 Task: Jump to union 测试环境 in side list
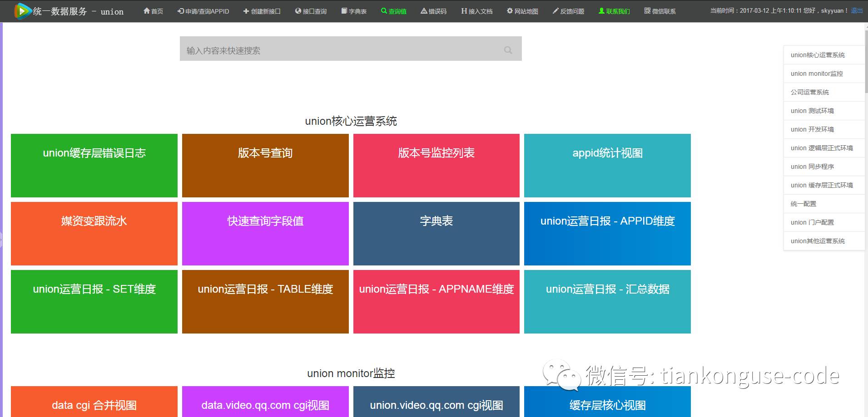click(x=824, y=111)
